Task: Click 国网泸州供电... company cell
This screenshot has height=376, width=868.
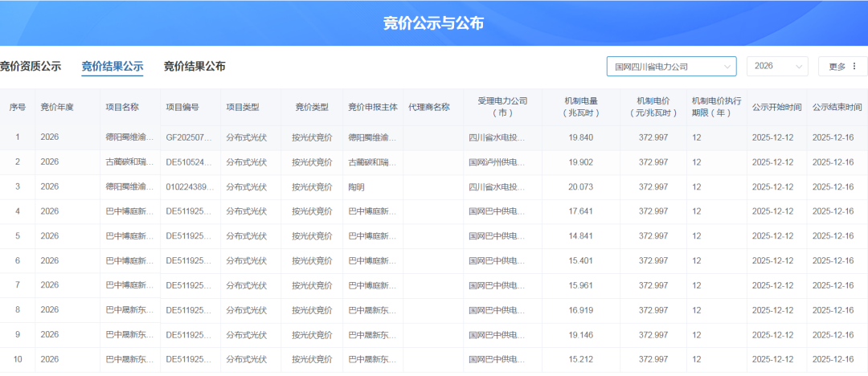Action: tap(497, 162)
